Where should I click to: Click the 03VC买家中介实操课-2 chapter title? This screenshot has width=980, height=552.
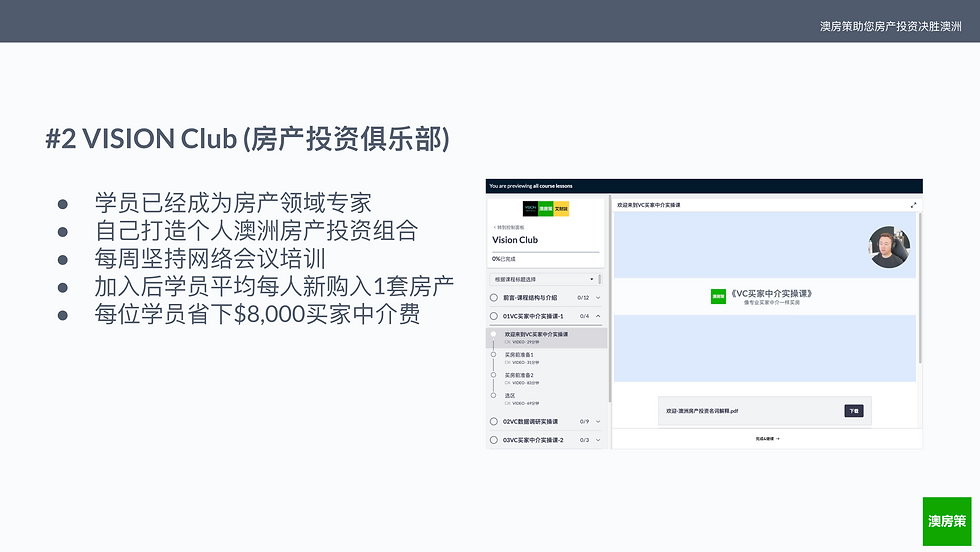(x=533, y=440)
